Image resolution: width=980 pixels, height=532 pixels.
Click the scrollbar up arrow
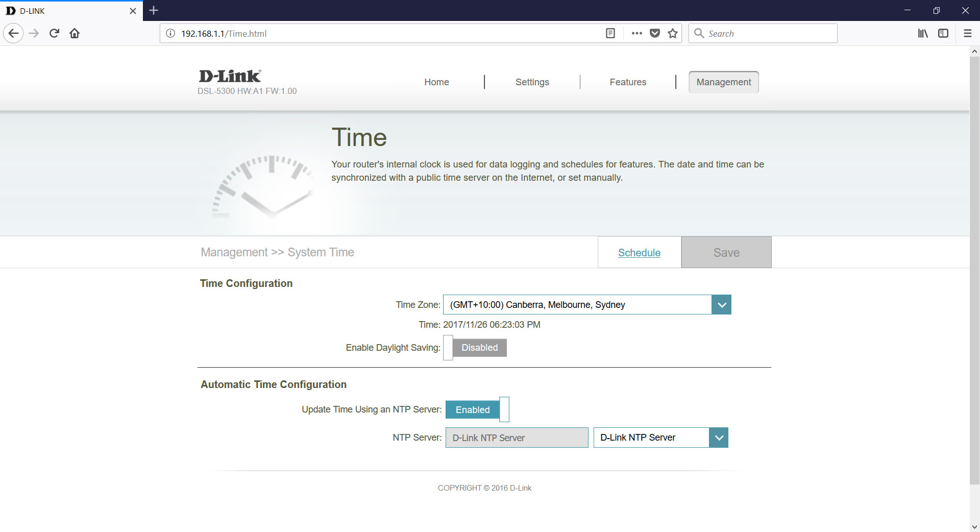tap(974, 51)
